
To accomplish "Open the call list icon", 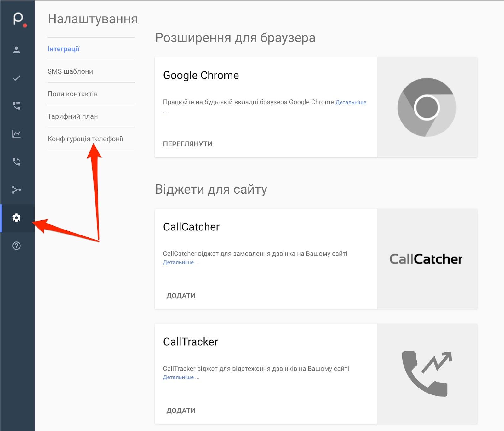I will (16, 105).
